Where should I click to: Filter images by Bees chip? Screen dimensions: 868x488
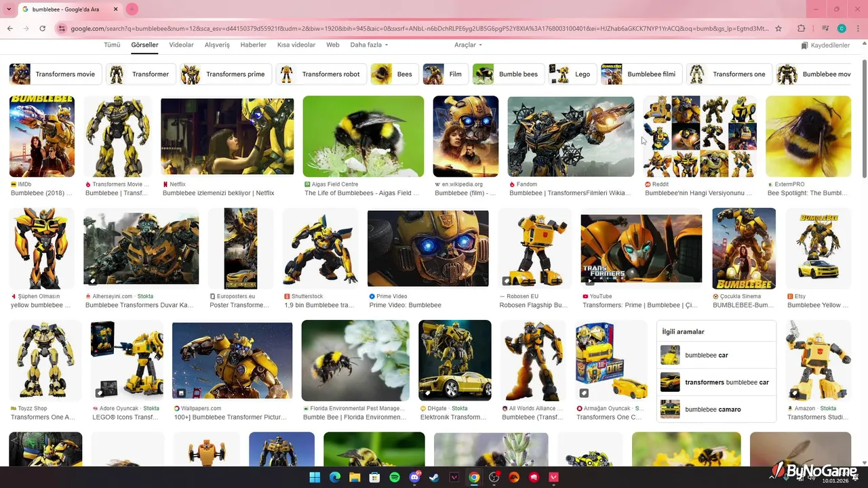[395, 74]
